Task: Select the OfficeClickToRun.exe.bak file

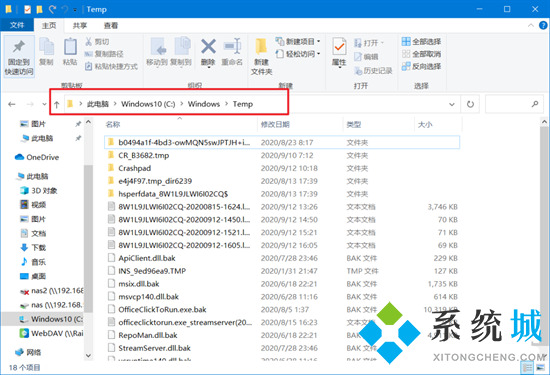Action: pos(162,309)
